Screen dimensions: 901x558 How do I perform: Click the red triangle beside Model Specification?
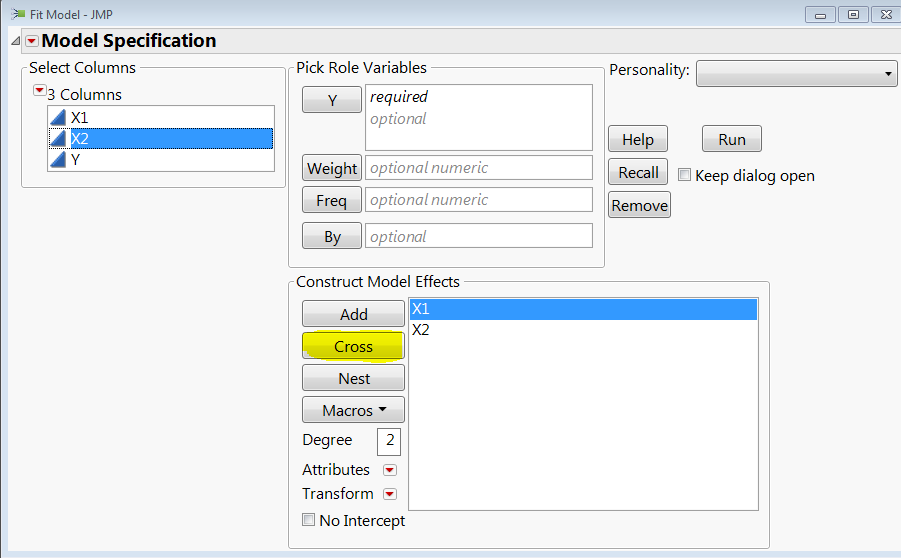click(32, 41)
